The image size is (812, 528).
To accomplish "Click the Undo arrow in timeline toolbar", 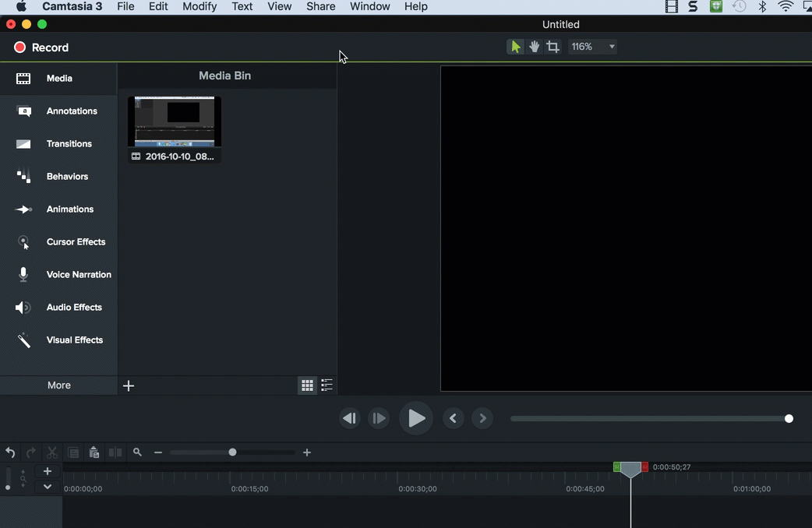I will pyautogui.click(x=10, y=452).
